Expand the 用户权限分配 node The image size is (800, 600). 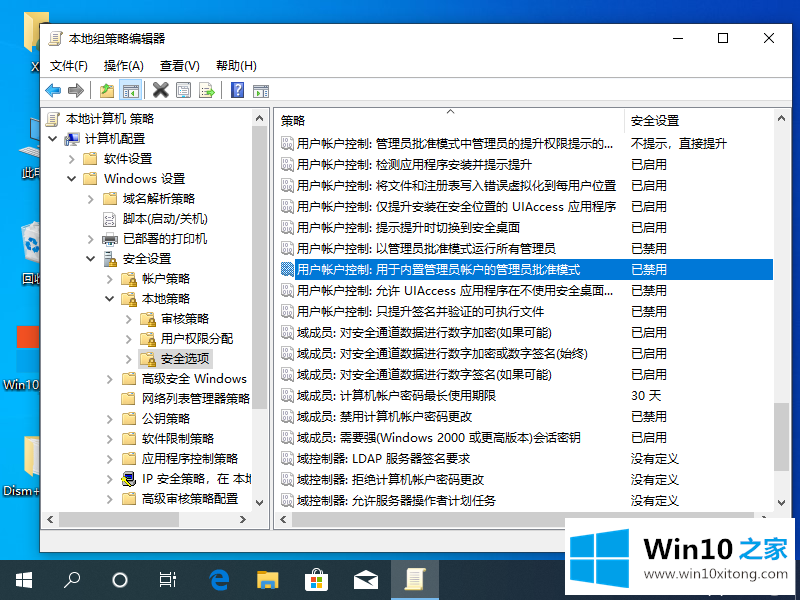129,339
